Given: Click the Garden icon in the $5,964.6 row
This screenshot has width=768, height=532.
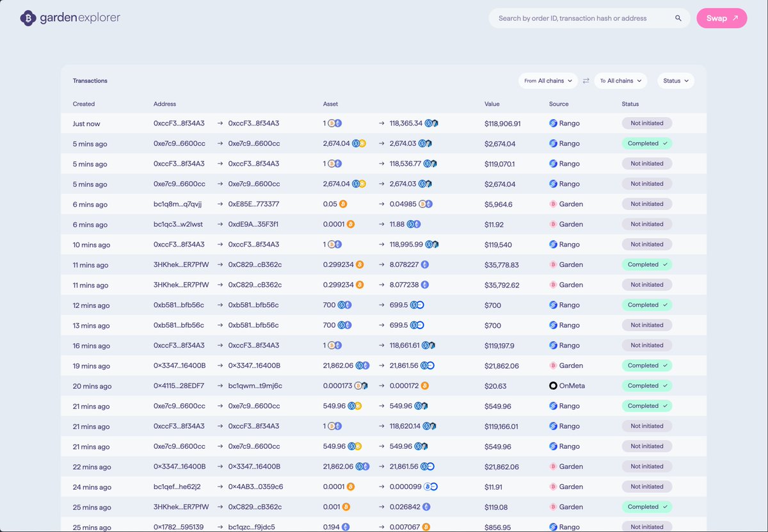Looking at the screenshot, I should click(554, 204).
